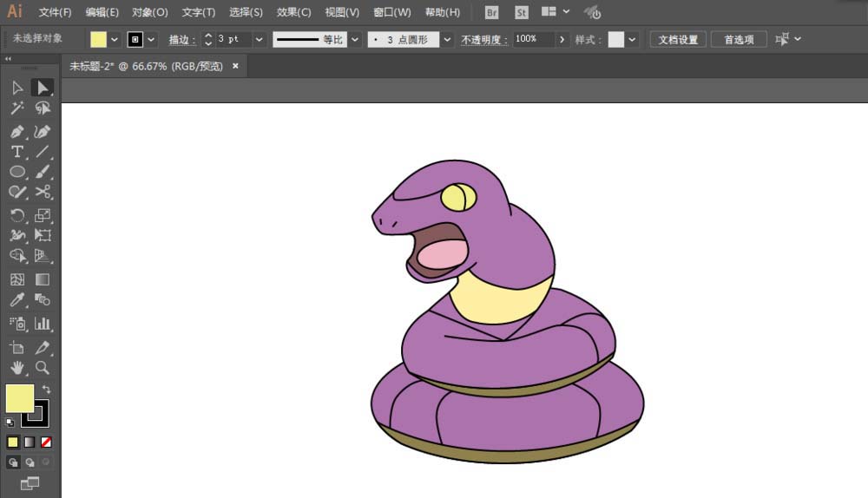Image resolution: width=868 pixels, height=498 pixels.
Task: Collapse the tools panel double arrows
Action: pyautogui.click(x=8, y=59)
